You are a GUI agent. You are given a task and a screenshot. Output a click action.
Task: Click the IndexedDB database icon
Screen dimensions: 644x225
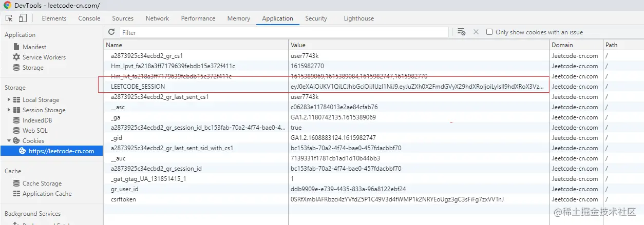(x=16, y=120)
